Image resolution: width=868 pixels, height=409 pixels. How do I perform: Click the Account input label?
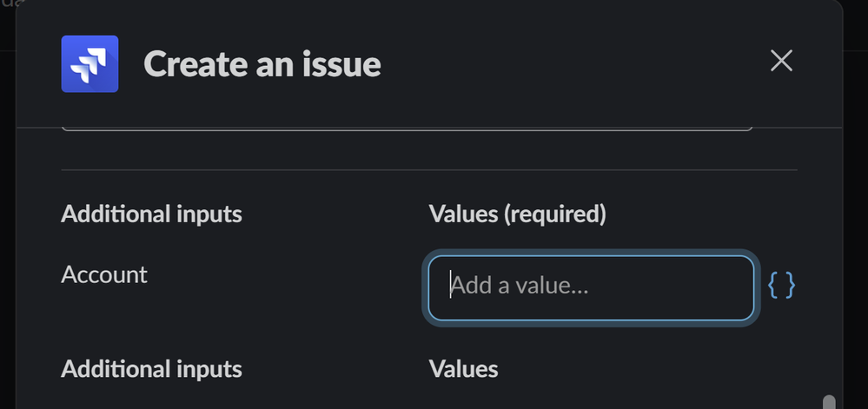coord(104,274)
